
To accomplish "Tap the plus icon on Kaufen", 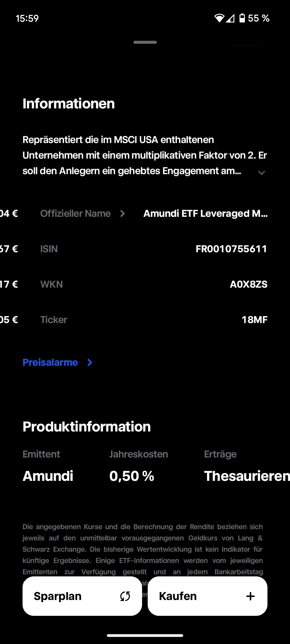I will pyautogui.click(x=250, y=596).
